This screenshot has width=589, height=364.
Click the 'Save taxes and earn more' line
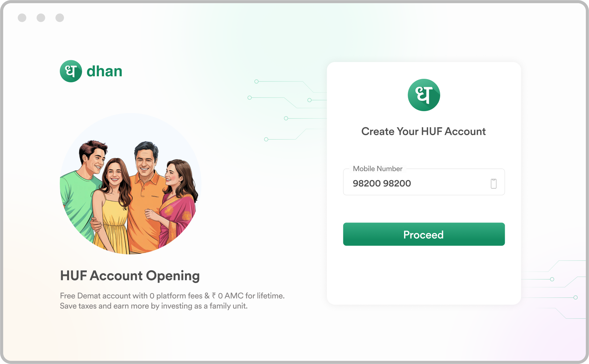tap(154, 306)
